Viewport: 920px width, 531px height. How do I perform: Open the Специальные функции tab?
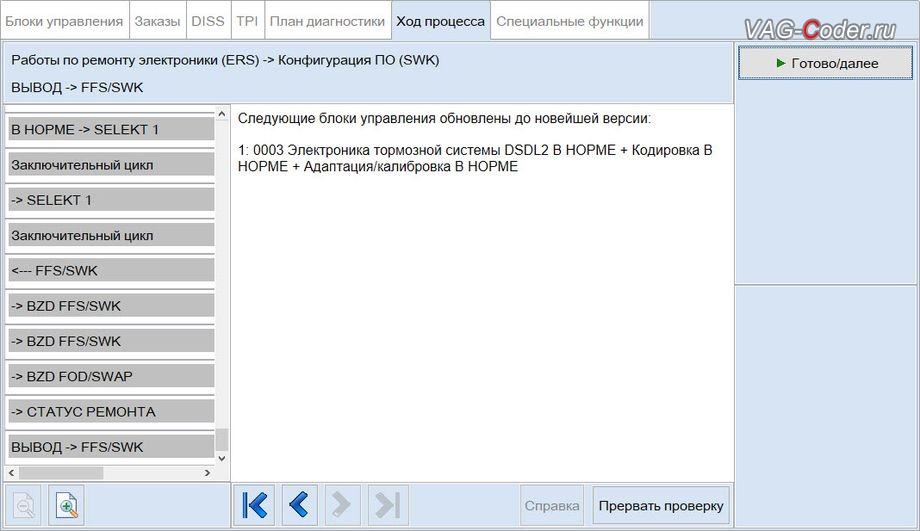click(x=569, y=21)
